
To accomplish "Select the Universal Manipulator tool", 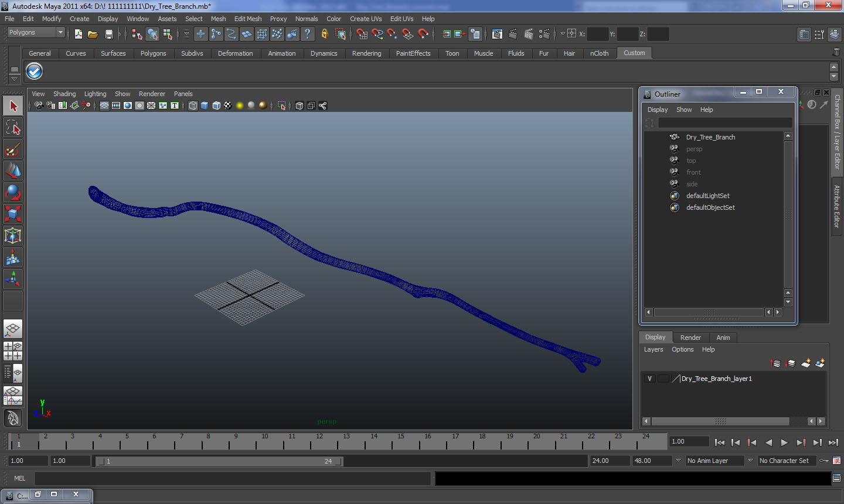I will point(13,236).
